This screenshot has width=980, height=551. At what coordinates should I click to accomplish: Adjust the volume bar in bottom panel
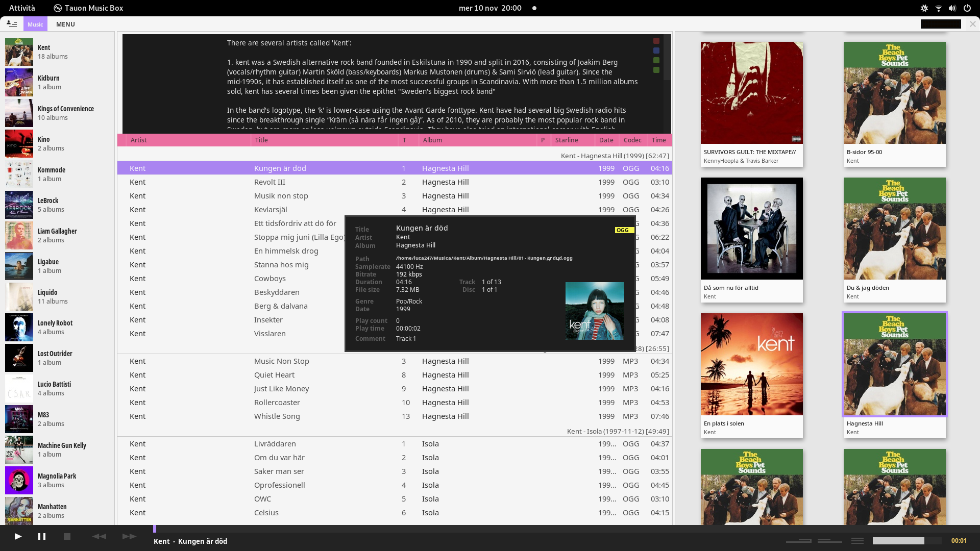[907, 541]
